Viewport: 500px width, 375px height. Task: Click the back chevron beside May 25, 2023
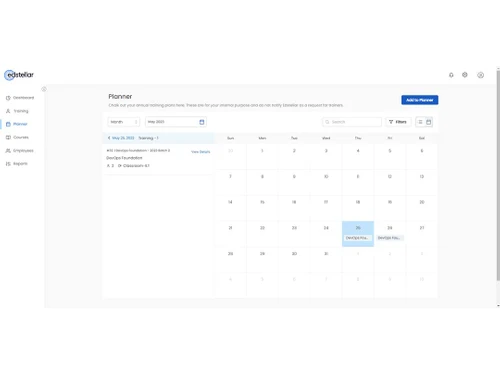pos(109,138)
